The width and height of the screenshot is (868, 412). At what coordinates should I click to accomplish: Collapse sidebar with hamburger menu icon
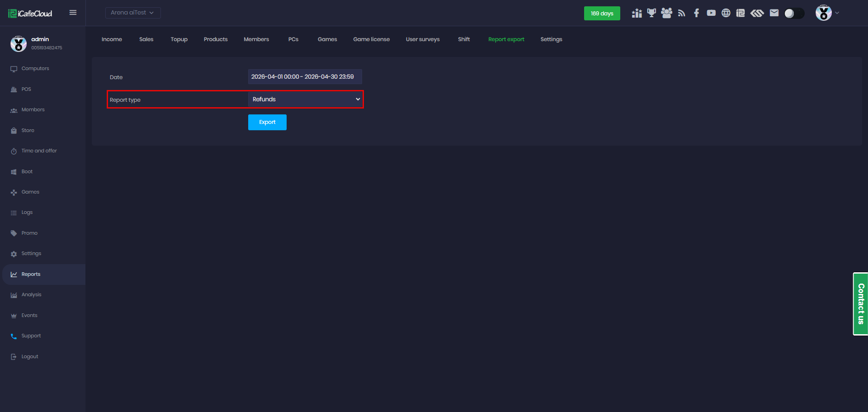[x=73, y=13]
